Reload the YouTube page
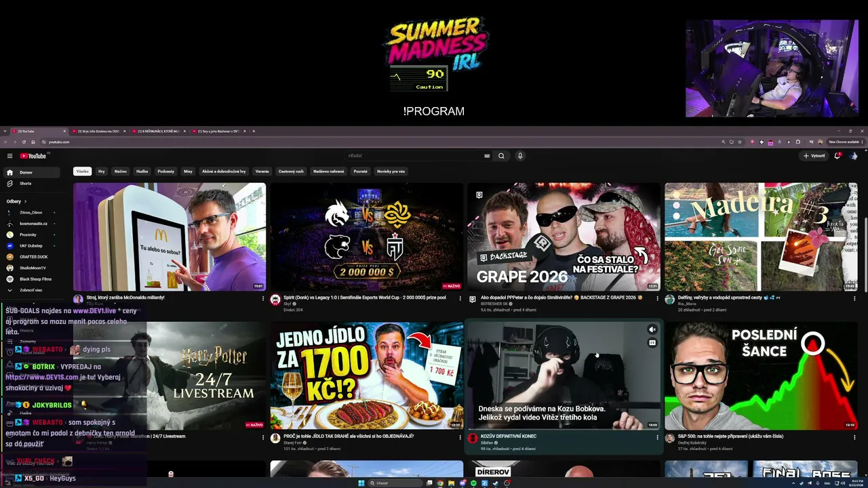The width and height of the screenshot is (868, 488). 24,142
